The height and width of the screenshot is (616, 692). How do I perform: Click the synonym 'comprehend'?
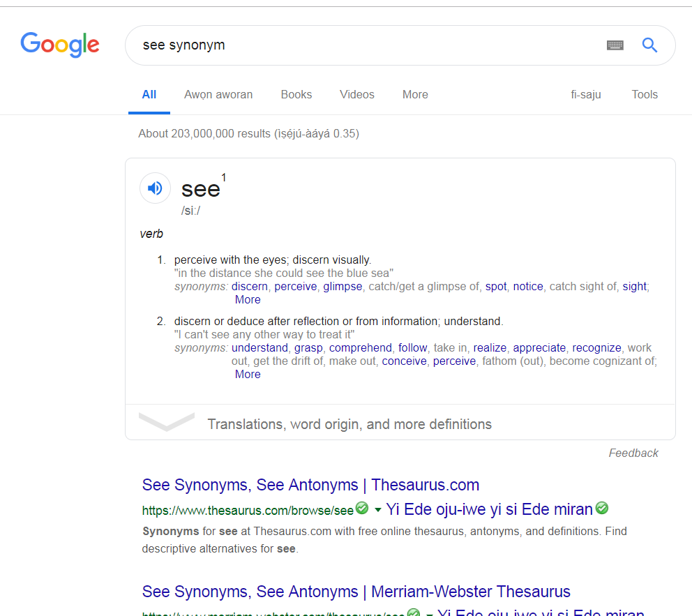361,347
